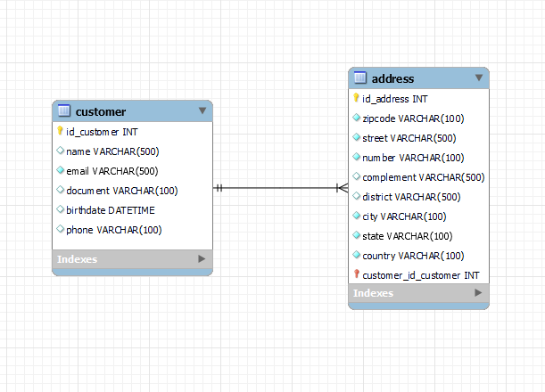
Task: Select 'complement VARCHAR(500)' column row
Action: click(419, 177)
